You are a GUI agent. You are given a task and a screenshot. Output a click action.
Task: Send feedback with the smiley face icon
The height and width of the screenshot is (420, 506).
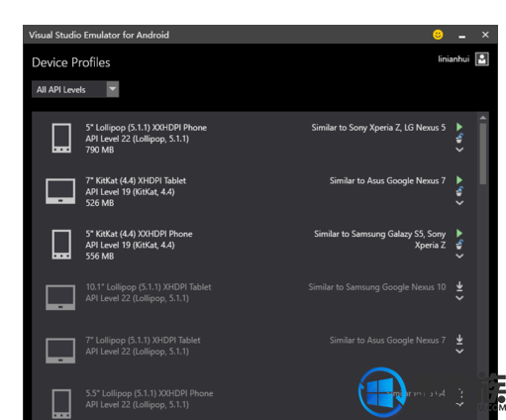point(438,35)
